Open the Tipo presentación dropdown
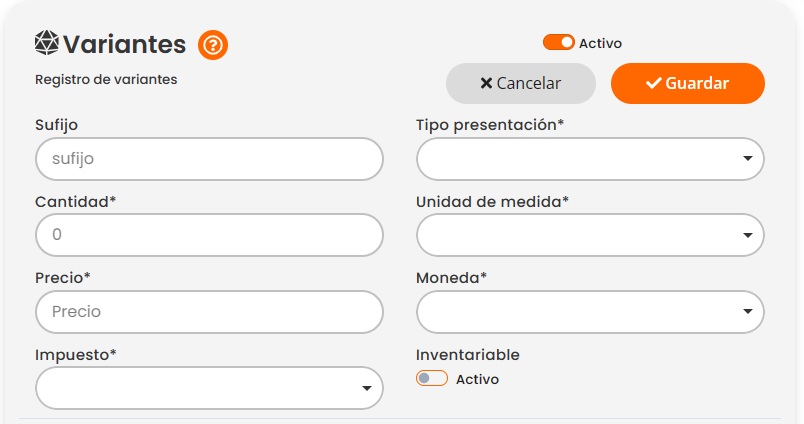804x424 pixels. coord(590,159)
